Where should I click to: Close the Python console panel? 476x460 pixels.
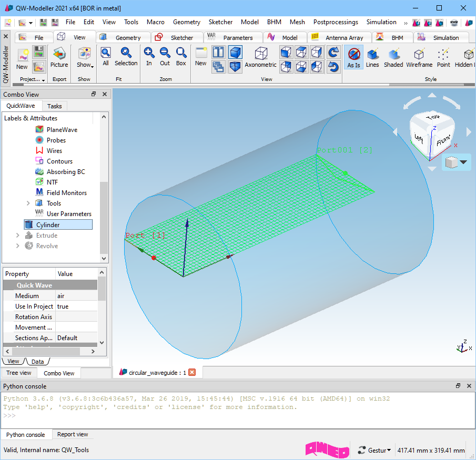point(469,386)
